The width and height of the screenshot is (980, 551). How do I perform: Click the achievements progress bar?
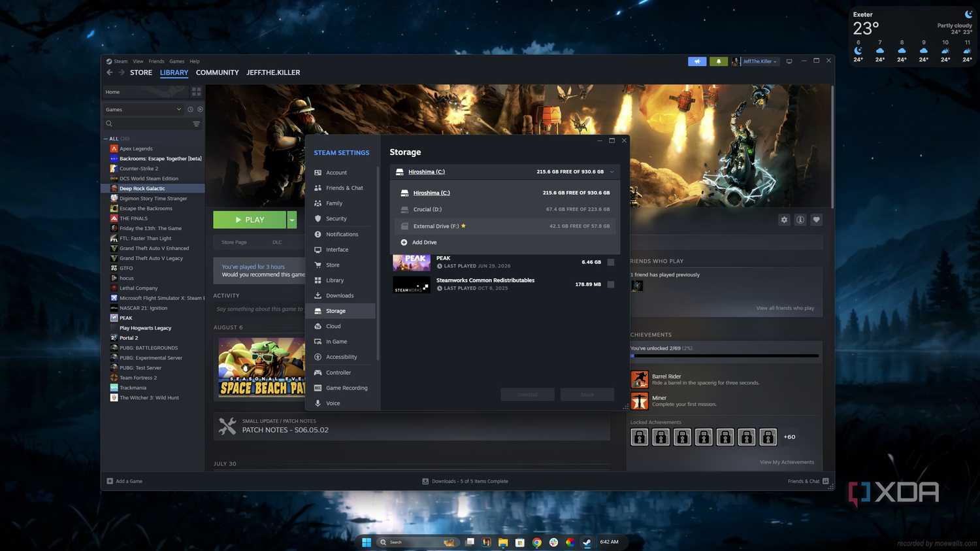725,356
